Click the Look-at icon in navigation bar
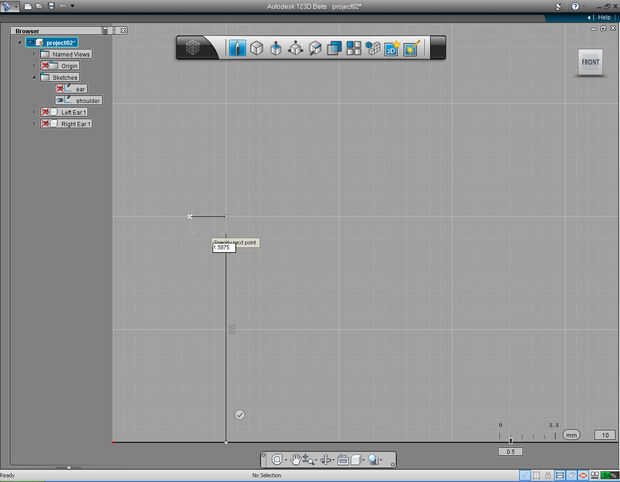This screenshot has height=482, width=620. coord(343,459)
